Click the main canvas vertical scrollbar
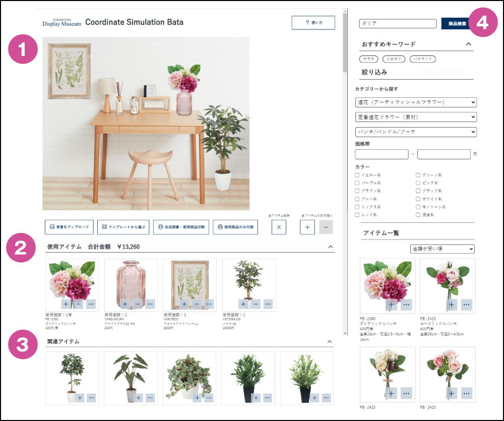This screenshot has width=504, height=421. tap(345, 172)
